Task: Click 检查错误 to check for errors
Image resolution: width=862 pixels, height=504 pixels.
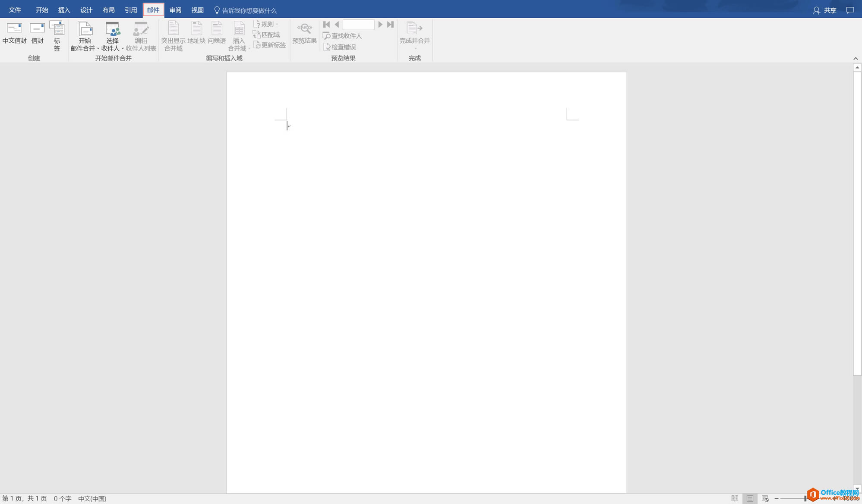Action: click(x=341, y=47)
